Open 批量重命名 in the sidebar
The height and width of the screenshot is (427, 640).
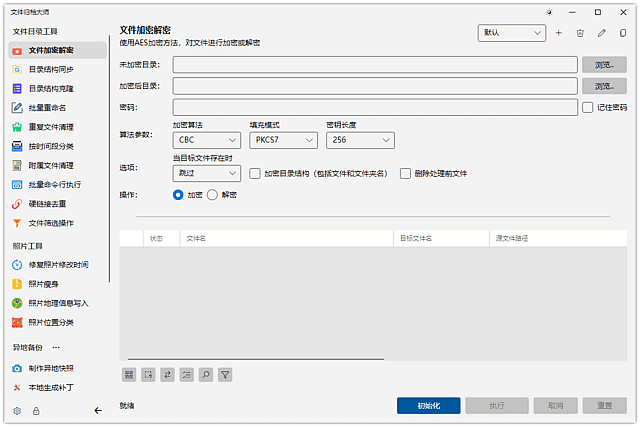point(47,108)
